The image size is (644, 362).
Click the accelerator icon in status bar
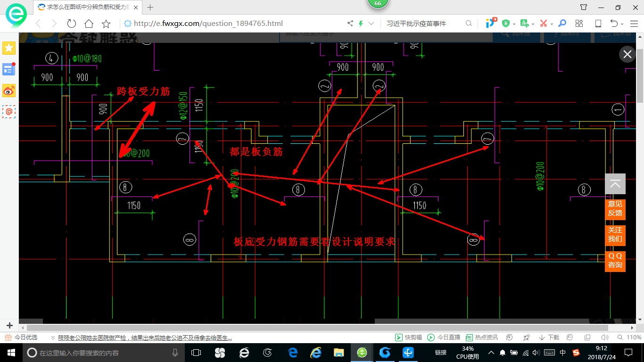(x=509, y=337)
